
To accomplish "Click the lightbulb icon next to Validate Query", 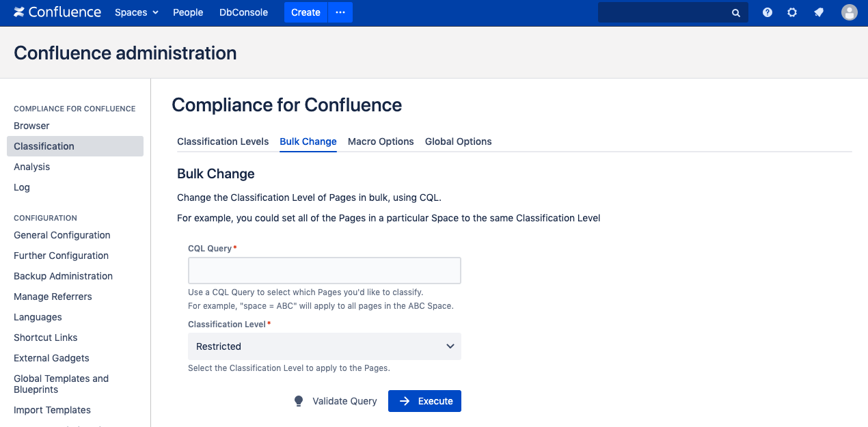I will (299, 400).
